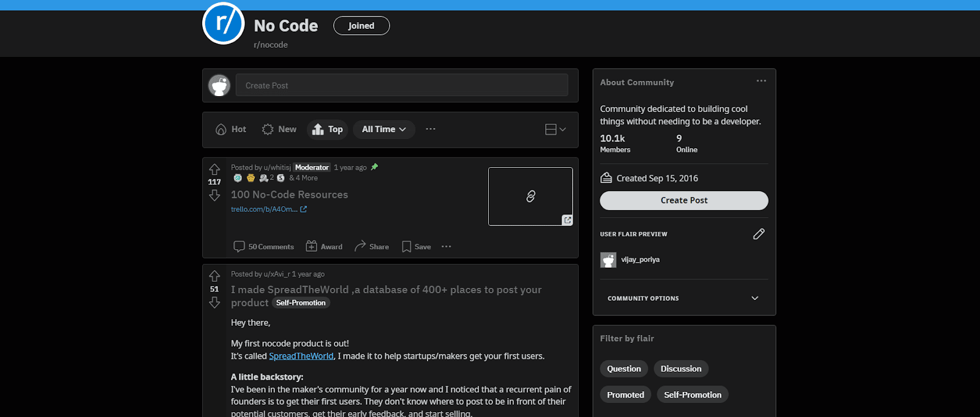Downvote the SpreadTheWorld post
980x417 pixels.
(x=214, y=302)
